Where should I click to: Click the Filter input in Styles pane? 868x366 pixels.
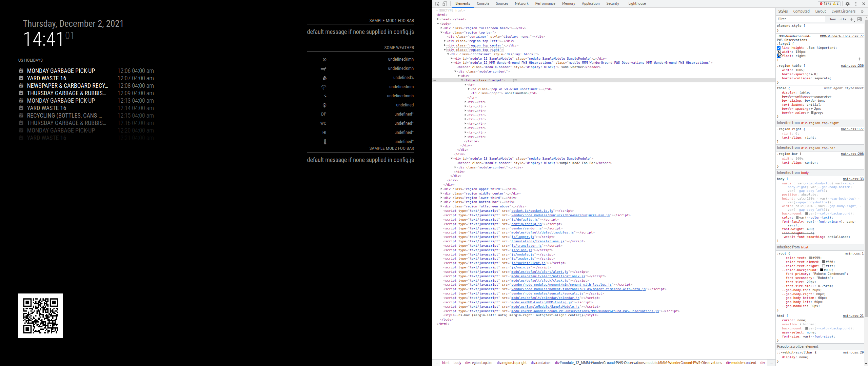coord(800,19)
